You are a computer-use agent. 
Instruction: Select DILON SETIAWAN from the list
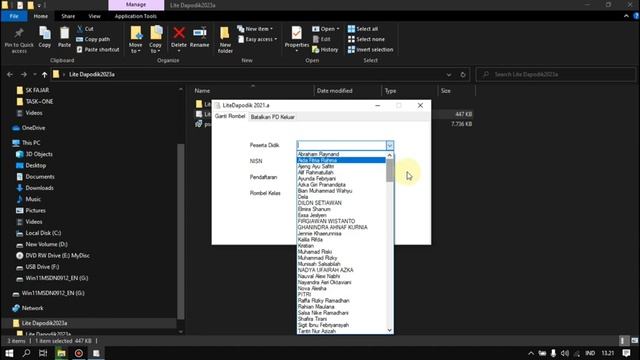(x=341, y=203)
